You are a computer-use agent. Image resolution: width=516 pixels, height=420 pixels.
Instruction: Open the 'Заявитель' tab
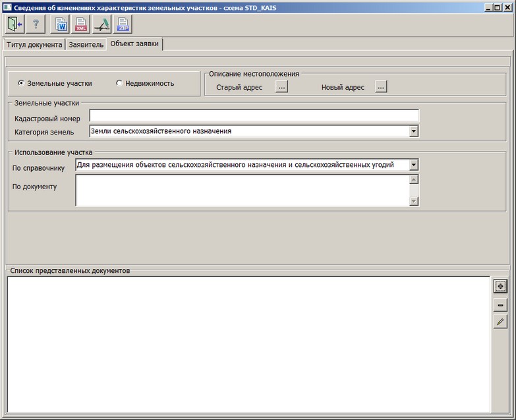click(x=86, y=45)
